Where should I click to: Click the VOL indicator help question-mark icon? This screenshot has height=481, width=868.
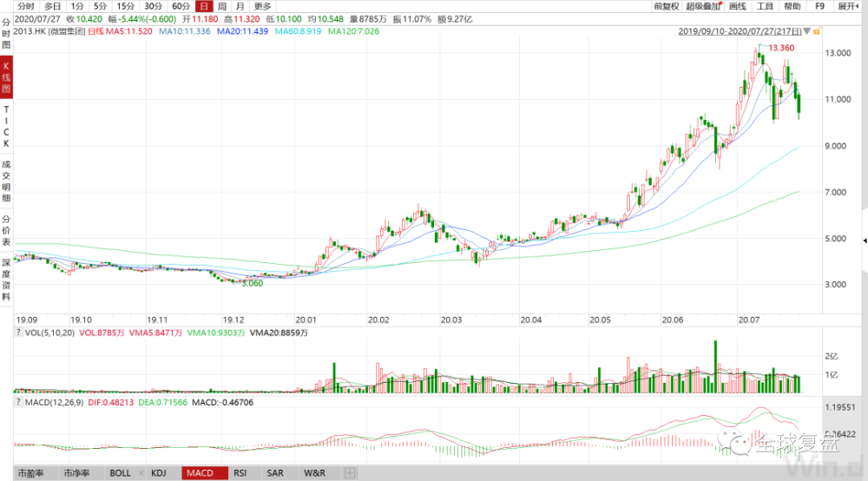click(x=17, y=333)
